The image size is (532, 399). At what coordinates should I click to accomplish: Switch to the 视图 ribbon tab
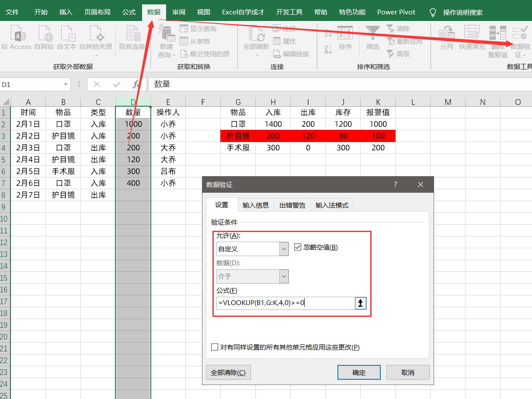[204, 12]
